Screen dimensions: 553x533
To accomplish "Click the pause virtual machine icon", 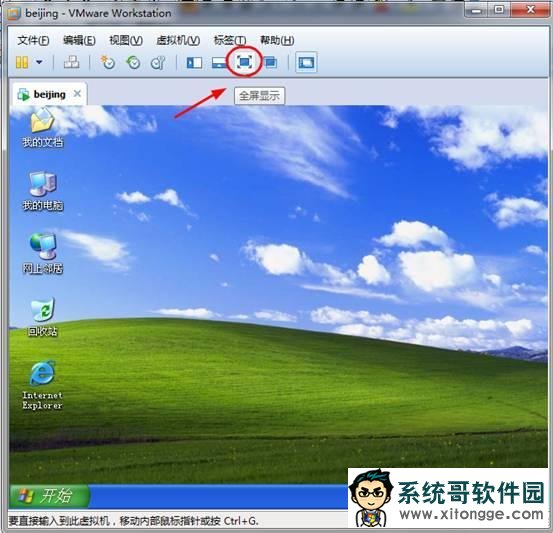I will [22, 63].
